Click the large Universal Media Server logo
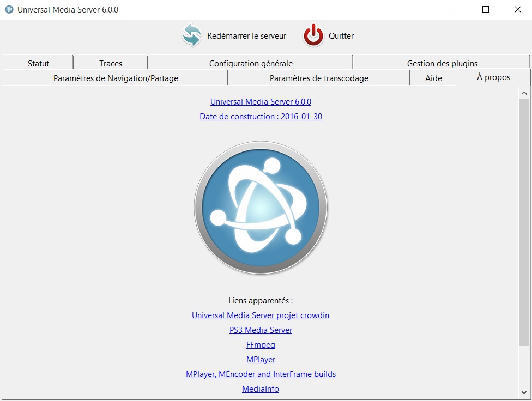Screen dimensions: 532x401 [261, 208]
